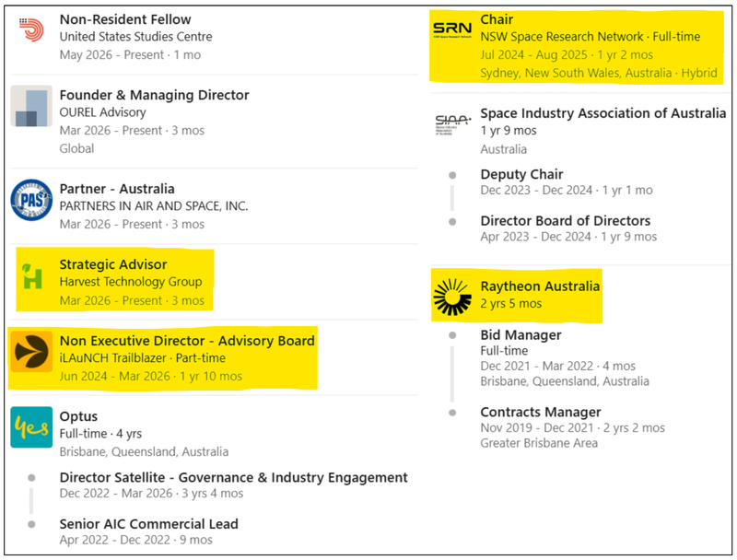Open Space Industry Association of Australia heading
Screen dimensions: 737x560
[603, 113]
